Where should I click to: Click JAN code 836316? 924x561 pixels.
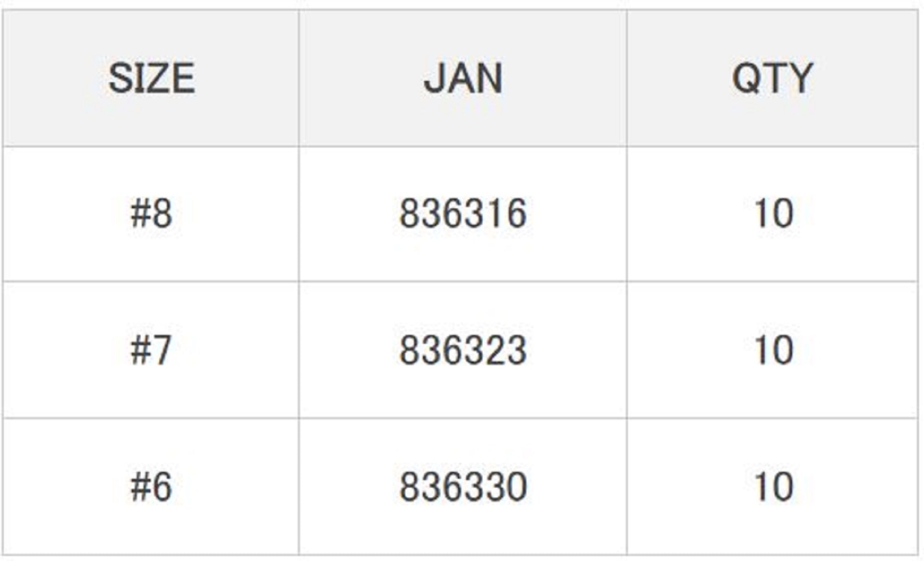(x=463, y=213)
